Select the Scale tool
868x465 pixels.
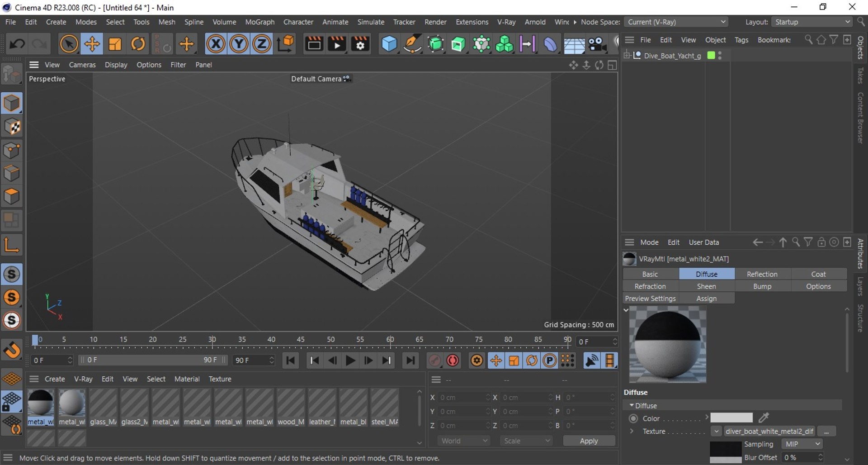tap(115, 44)
